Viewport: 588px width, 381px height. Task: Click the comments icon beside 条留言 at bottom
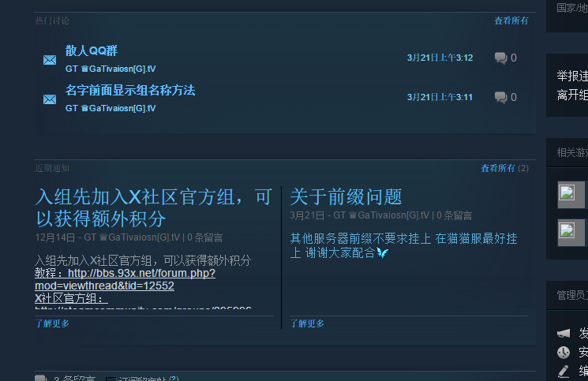click(41, 378)
